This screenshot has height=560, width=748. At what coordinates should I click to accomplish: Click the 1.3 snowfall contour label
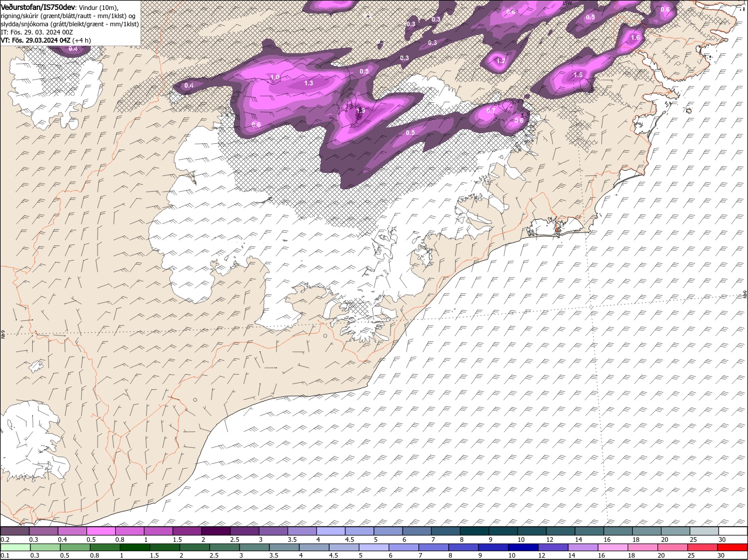309,84
